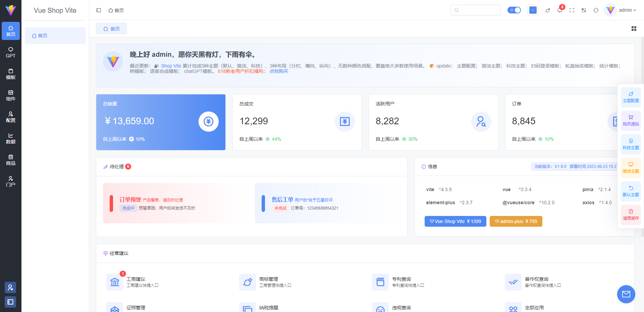Follow the 点我购买 link
Screen dimensions: 644x312
(x=279, y=71)
